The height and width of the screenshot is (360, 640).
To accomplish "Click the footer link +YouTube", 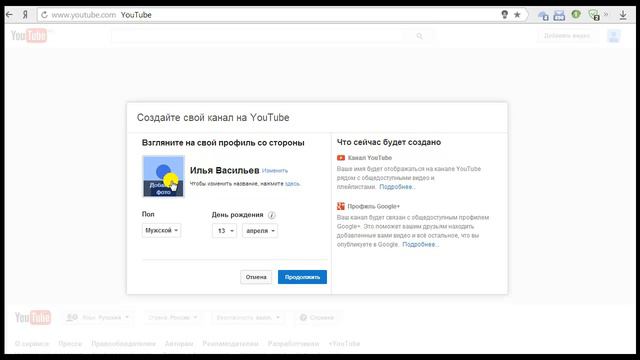I will (344, 344).
